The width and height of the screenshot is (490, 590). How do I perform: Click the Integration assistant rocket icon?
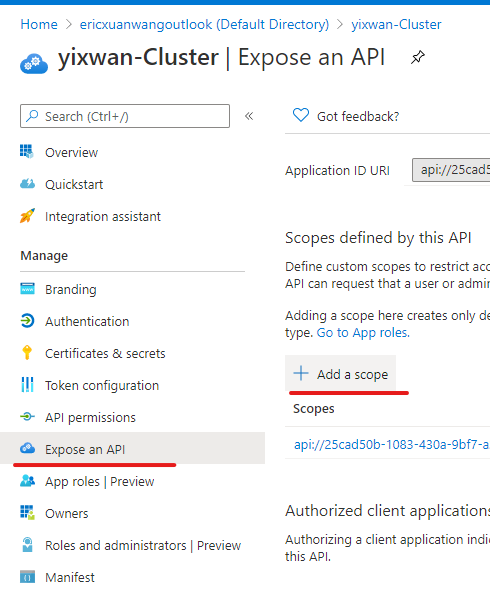(27, 216)
